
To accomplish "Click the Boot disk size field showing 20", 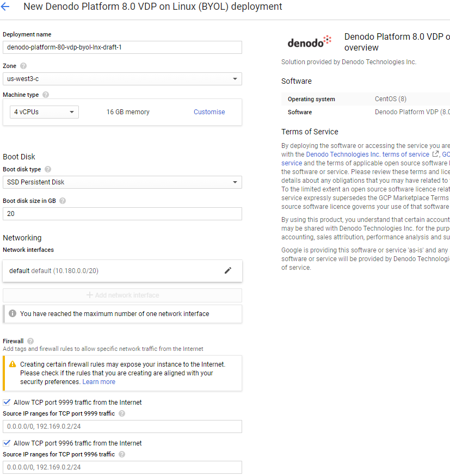I will click(122, 214).
